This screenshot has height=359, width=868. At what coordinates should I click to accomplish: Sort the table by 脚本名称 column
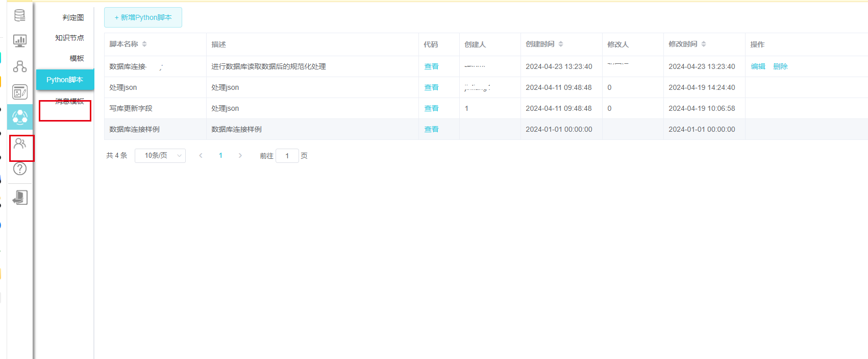tap(144, 44)
